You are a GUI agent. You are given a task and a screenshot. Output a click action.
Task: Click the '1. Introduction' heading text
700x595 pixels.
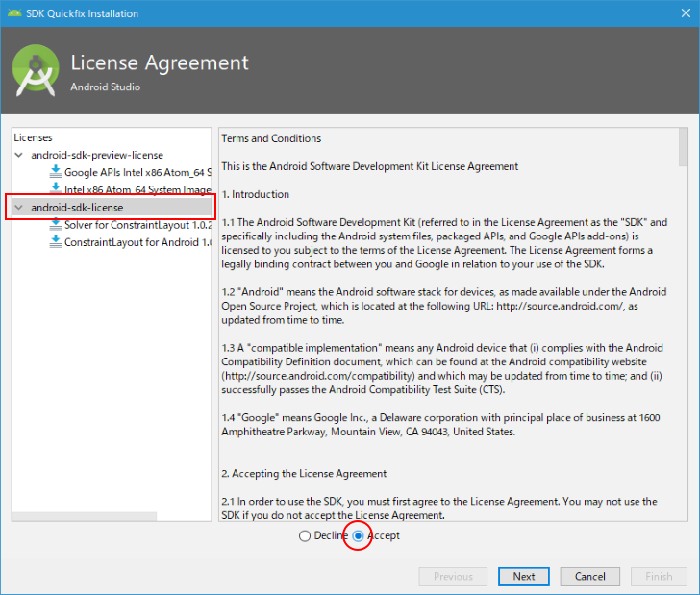[x=256, y=194]
